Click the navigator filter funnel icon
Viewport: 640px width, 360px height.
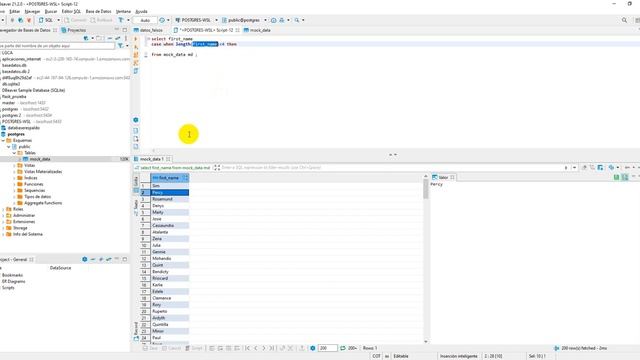click(120, 46)
